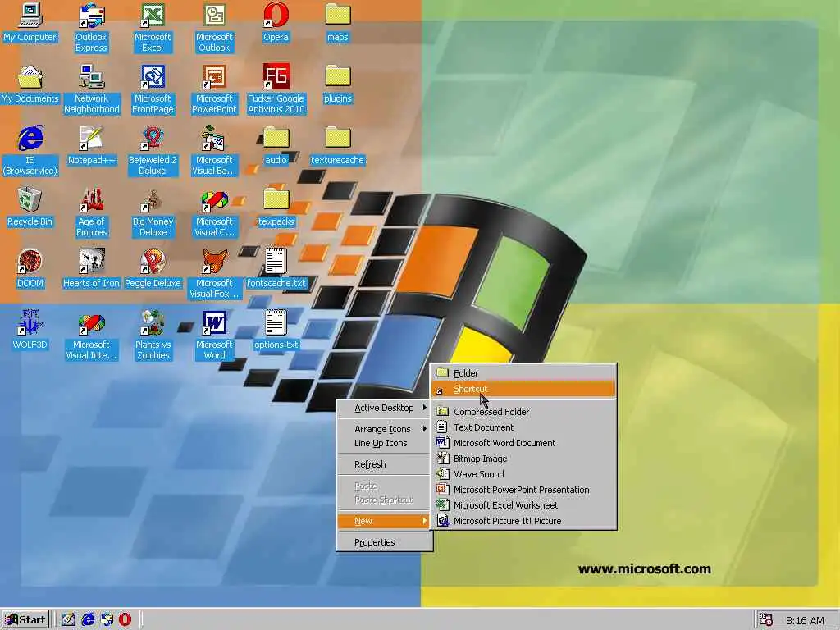840x630 pixels.
Task: Open the My Computer desktop icon
Action: pos(30,22)
